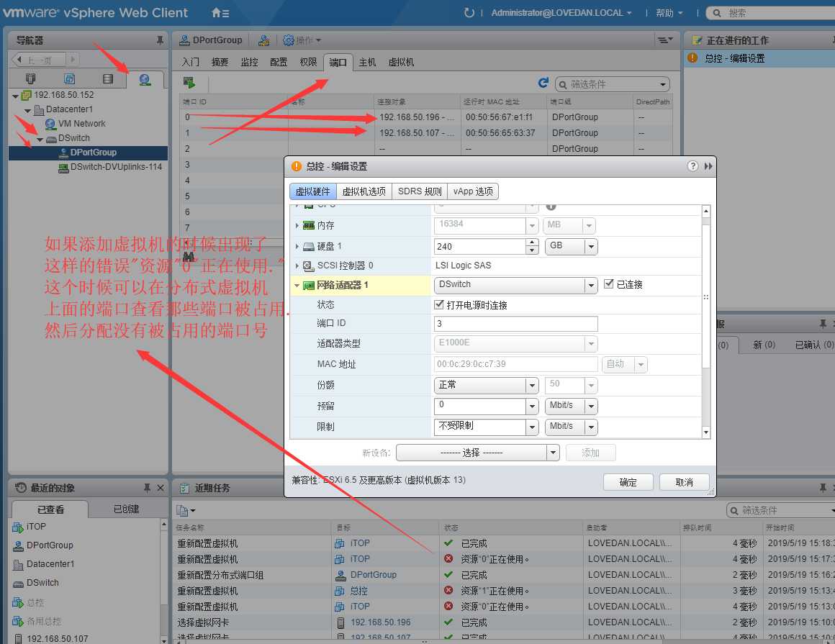Open the 操作 actions menu
Image resolution: width=835 pixels, height=644 pixels.
pos(302,40)
